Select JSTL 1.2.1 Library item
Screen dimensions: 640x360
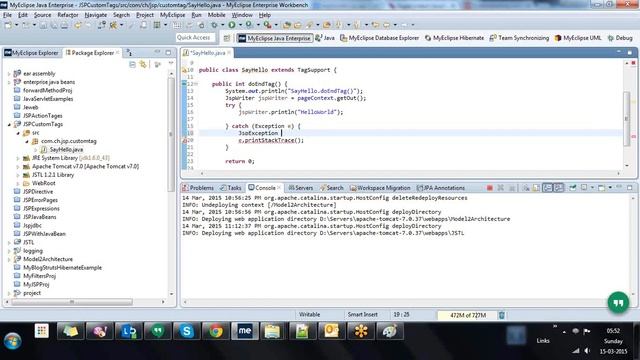click(x=53, y=175)
